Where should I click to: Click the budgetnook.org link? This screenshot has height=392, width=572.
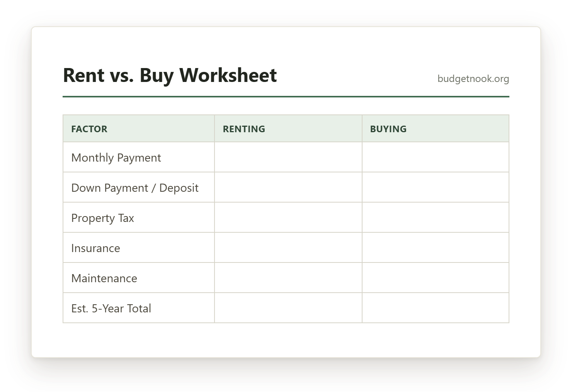[473, 78]
